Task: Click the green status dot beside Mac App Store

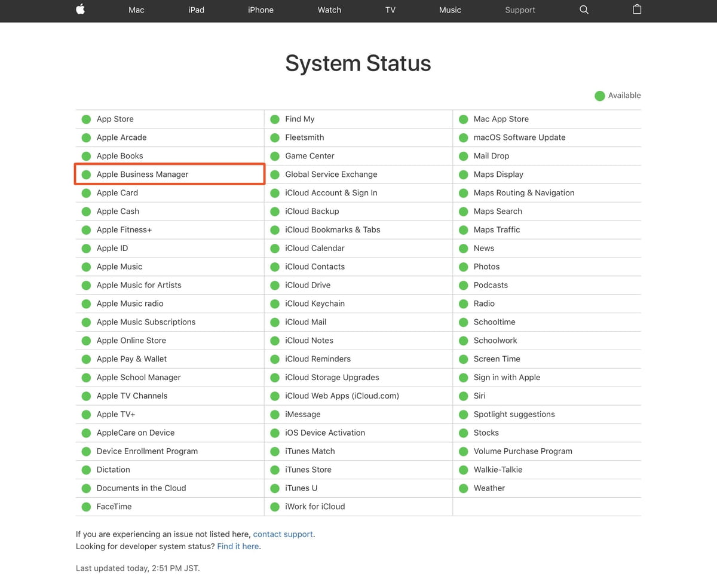Action: click(463, 119)
